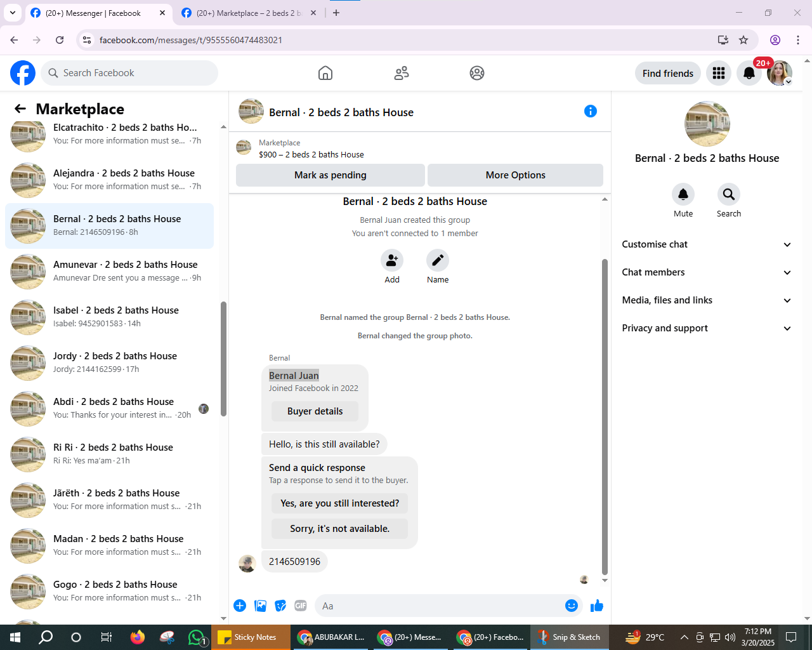Open account profile picture menu
The height and width of the screenshot is (650, 812).
point(780,73)
